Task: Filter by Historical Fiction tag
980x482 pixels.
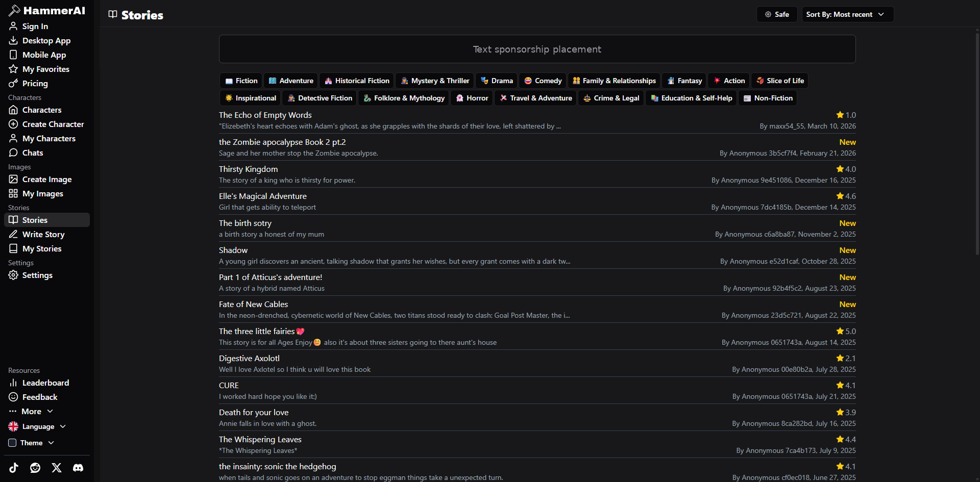Action: (357, 81)
